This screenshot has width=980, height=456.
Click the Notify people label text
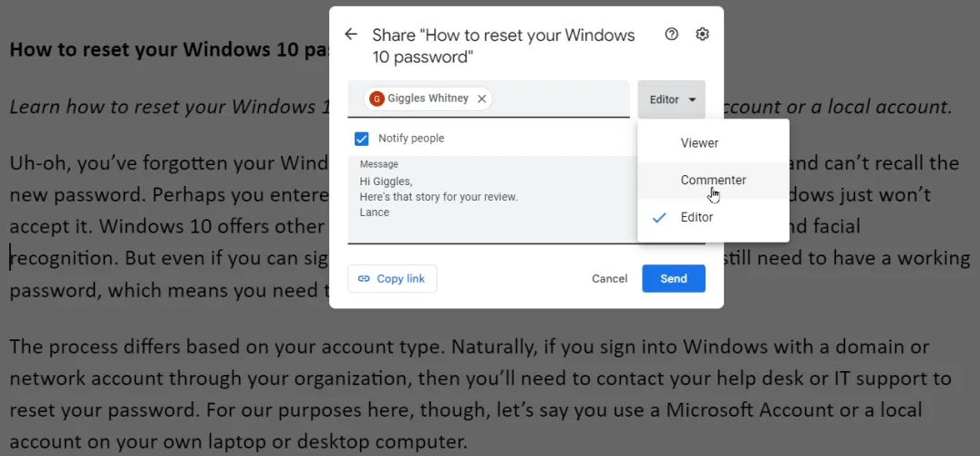pos(411,139)
